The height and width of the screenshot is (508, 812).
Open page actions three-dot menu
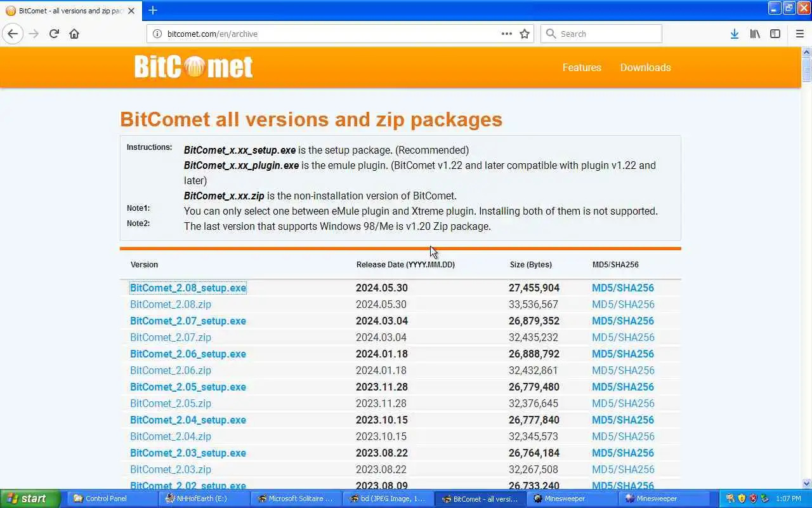click(x=507, y=34)
